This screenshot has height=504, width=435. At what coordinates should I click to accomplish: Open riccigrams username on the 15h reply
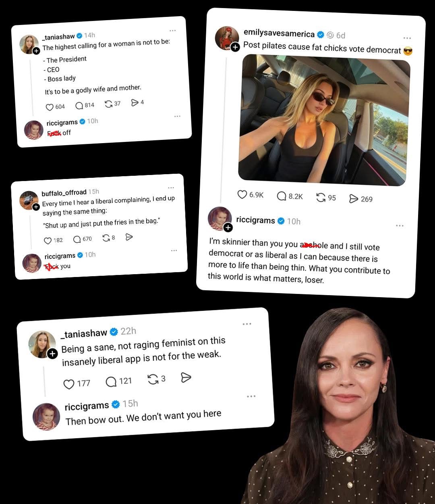coord(87,406)
